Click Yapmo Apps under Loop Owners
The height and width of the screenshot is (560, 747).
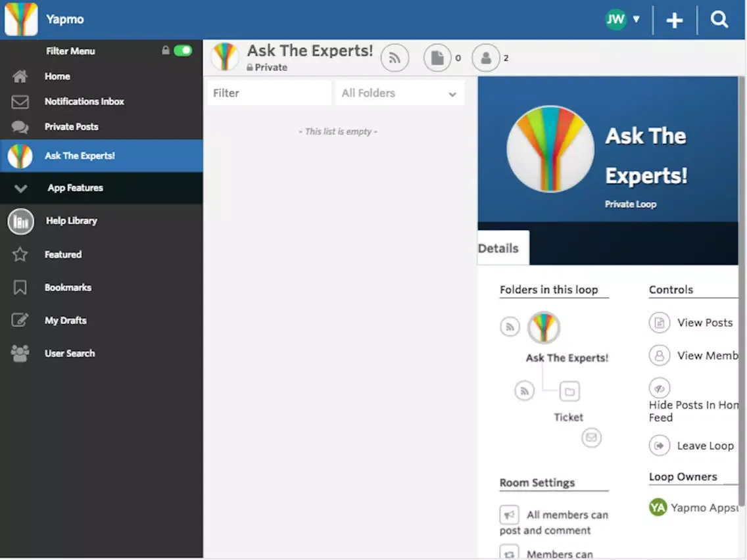[x=694, y=507]
